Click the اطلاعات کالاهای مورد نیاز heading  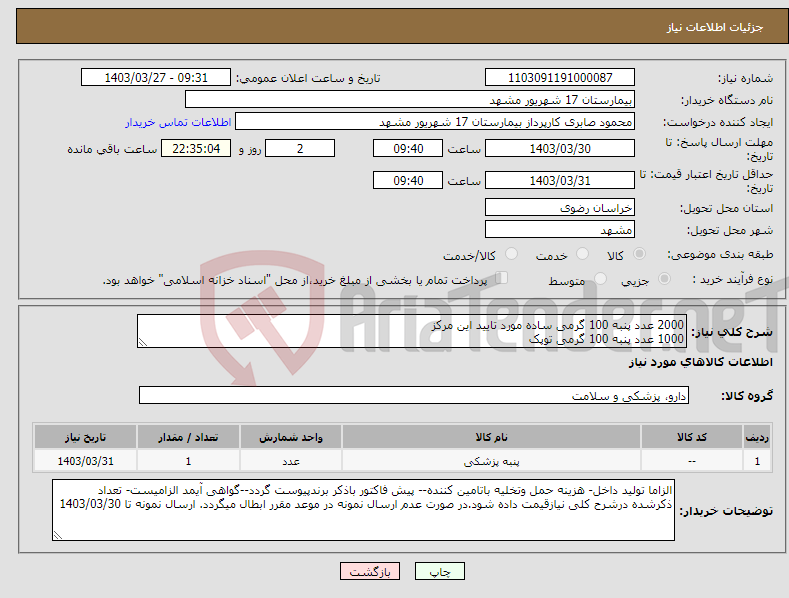pyautogui.click(x=700, y=362)
